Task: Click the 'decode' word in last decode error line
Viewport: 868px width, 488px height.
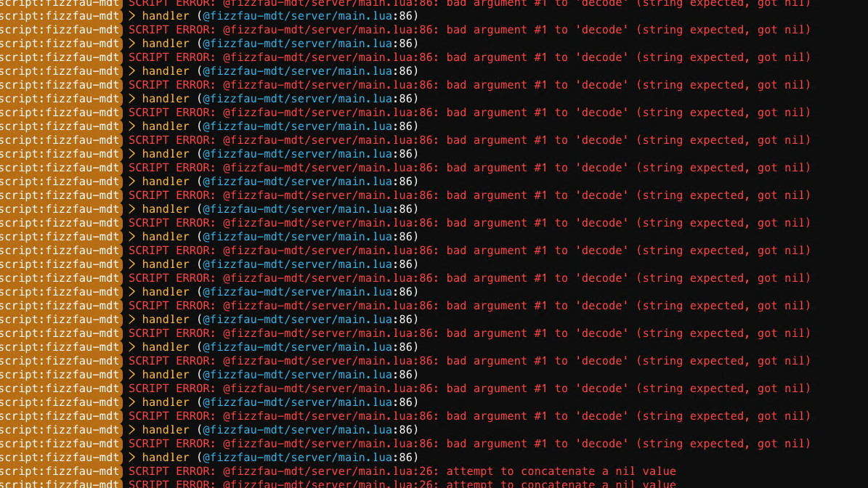Action: tap(601, 444)
